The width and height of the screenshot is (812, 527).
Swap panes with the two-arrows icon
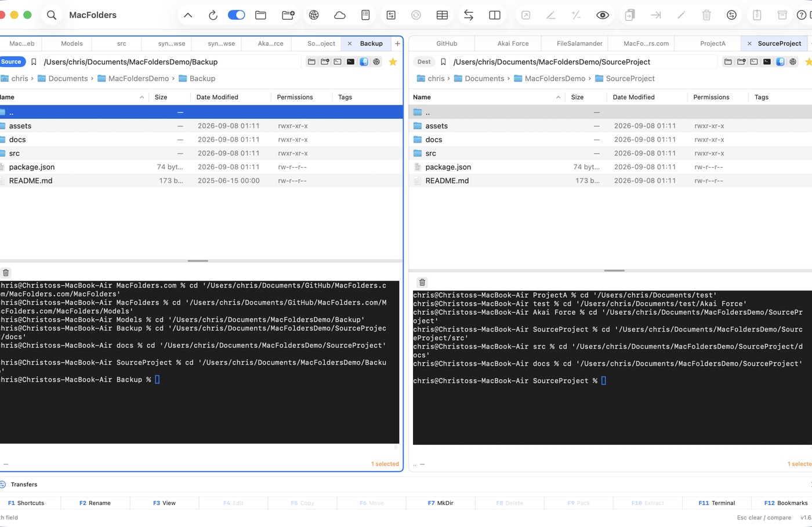[469, 16]
